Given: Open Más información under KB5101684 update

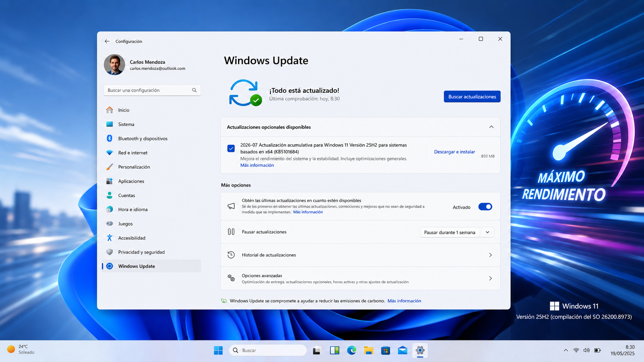Looking at the screenshot, I should [x=257, y=165].
